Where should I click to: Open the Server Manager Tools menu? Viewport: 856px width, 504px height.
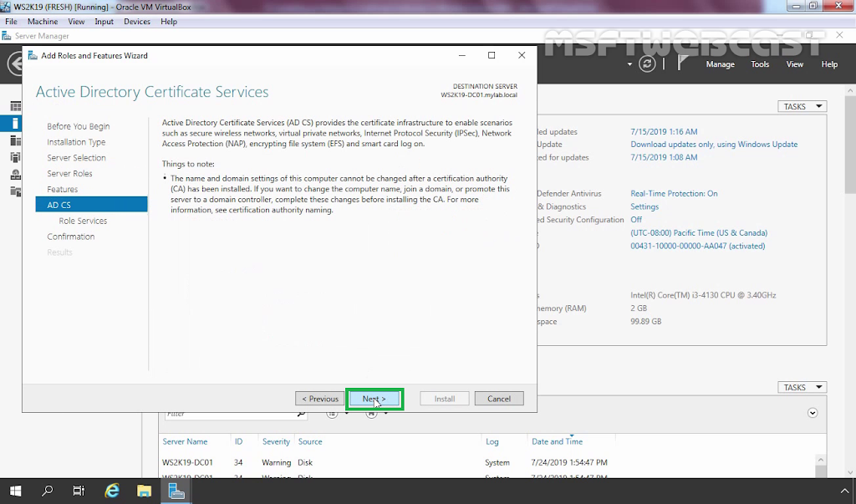(x=760, y=64)
